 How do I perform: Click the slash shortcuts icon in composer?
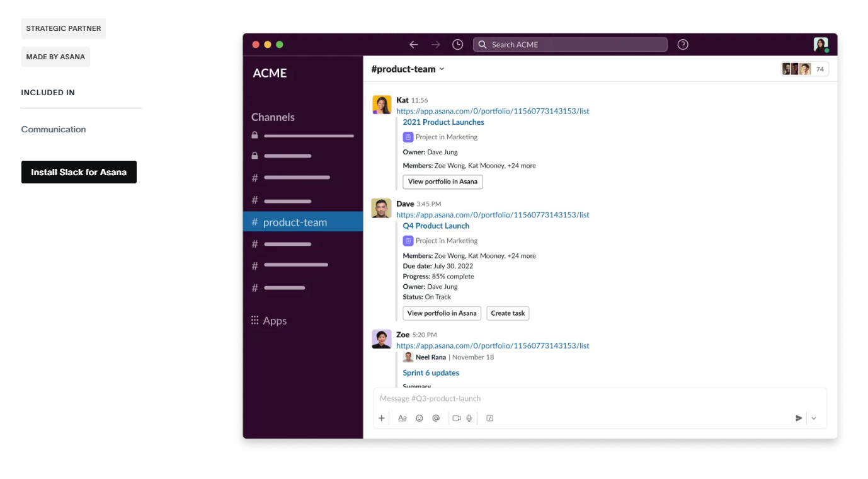490,418
